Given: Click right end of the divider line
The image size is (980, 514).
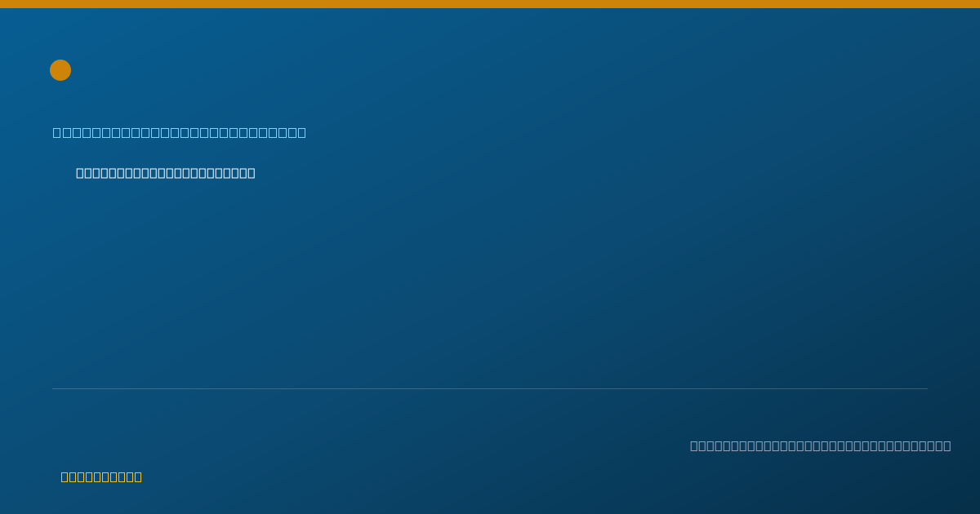Looking at the screenshot, I should pyautogui.click(x=927, y=388).
